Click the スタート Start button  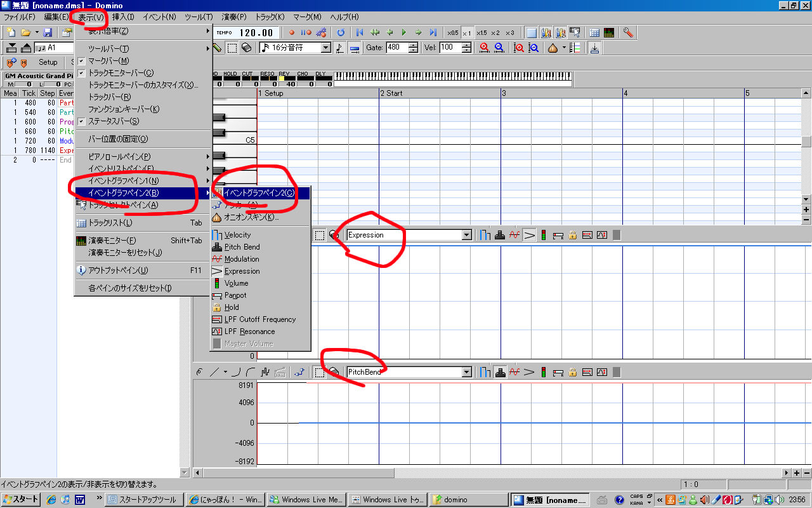[x=21, y=499]
